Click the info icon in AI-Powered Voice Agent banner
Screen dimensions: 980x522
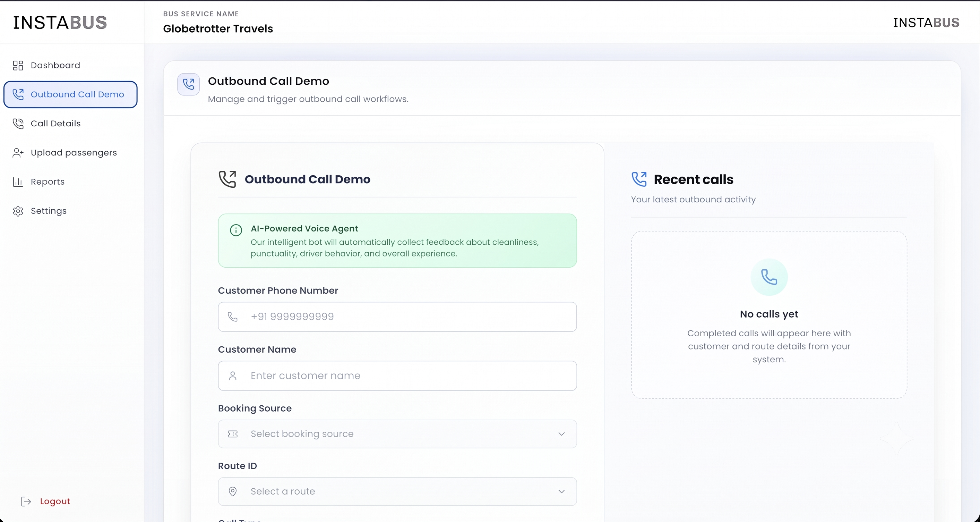pyautogui.click(x=236, y=230)
